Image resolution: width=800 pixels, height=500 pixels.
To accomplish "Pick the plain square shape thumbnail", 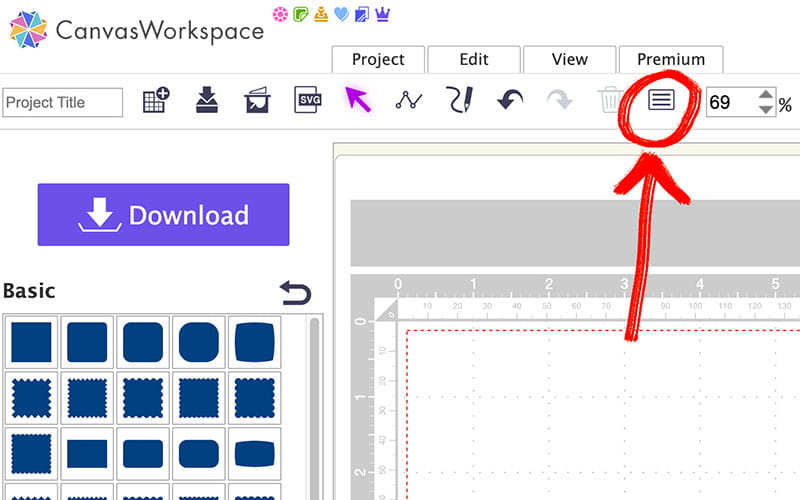I will [x=31, y=343].
